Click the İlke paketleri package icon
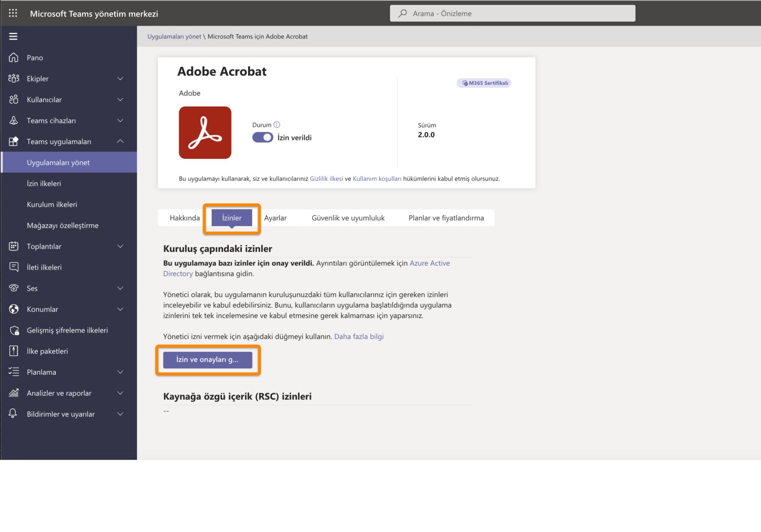The image size is (761, 532). pyautogui.click(x=13, y=351)
